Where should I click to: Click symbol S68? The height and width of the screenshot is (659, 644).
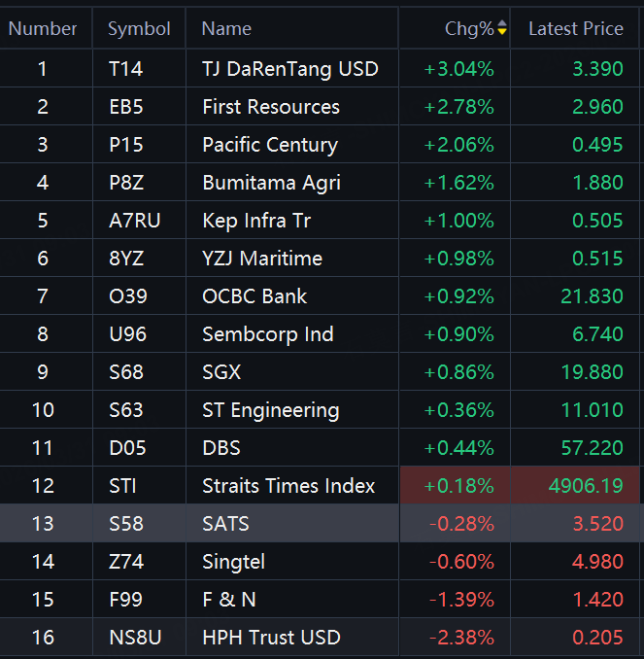(126, 372)
